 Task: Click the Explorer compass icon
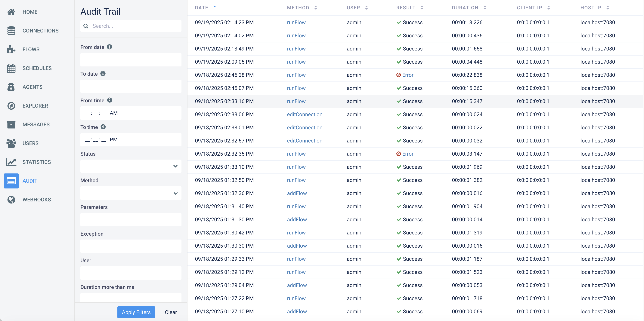(x=11, y=106)
